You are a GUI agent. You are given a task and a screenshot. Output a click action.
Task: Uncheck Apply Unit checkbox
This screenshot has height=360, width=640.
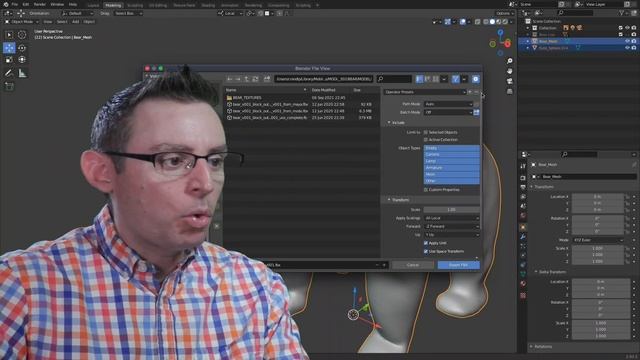click(x=426, y=243)
